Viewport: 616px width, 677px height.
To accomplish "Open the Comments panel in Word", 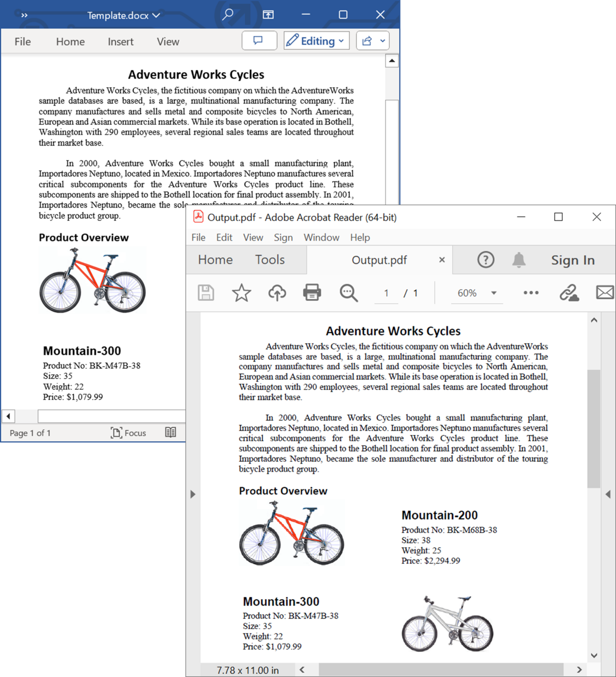I will point(259,41).
